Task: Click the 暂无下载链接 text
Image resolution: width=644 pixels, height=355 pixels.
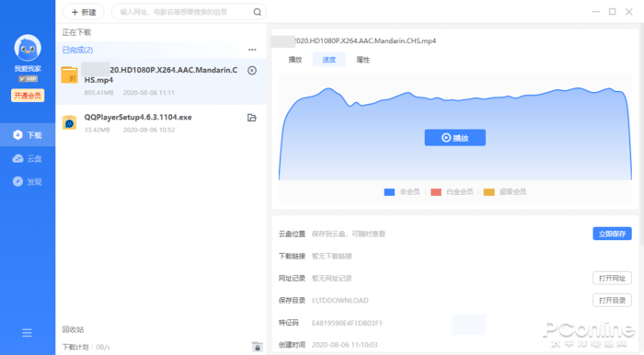Action: click(332, 256)
